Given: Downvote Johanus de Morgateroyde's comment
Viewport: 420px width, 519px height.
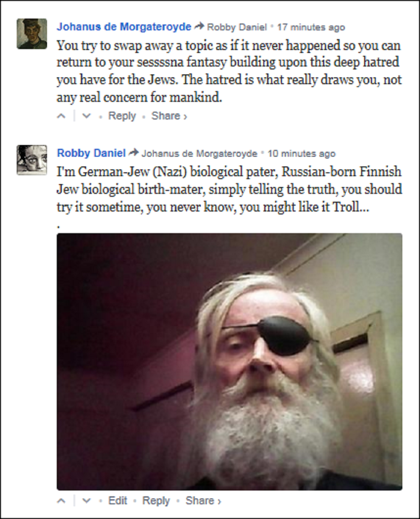Looking at the screenshot, I should point(87,116).
